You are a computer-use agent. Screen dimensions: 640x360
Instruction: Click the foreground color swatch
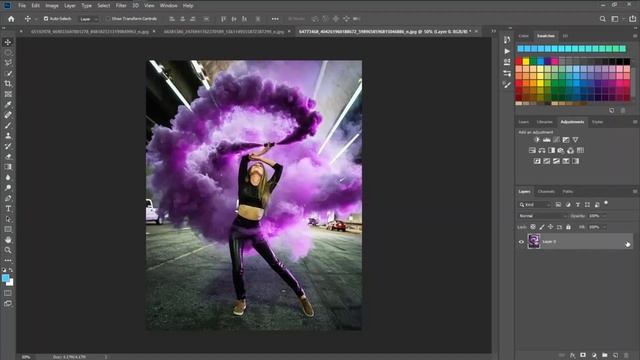tap(6, 278)
